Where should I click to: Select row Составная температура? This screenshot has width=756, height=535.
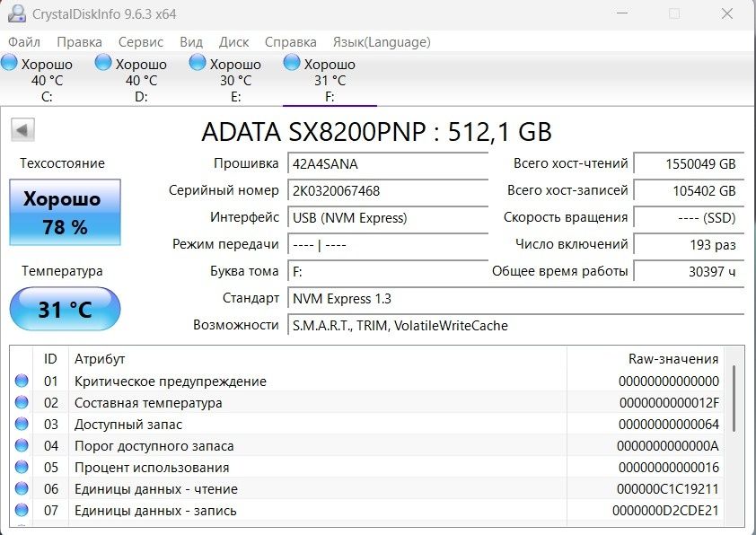(x=367, y=402)
